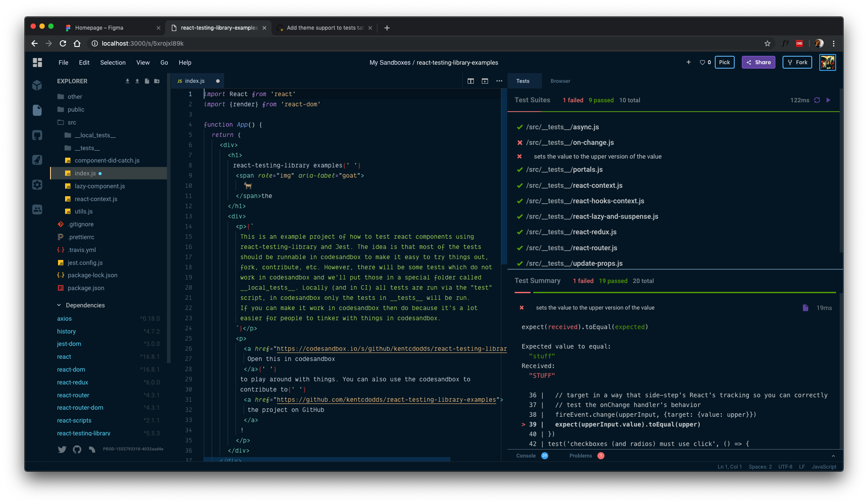
Task: Open the Selection menu
Action: [x=112, y=62]
